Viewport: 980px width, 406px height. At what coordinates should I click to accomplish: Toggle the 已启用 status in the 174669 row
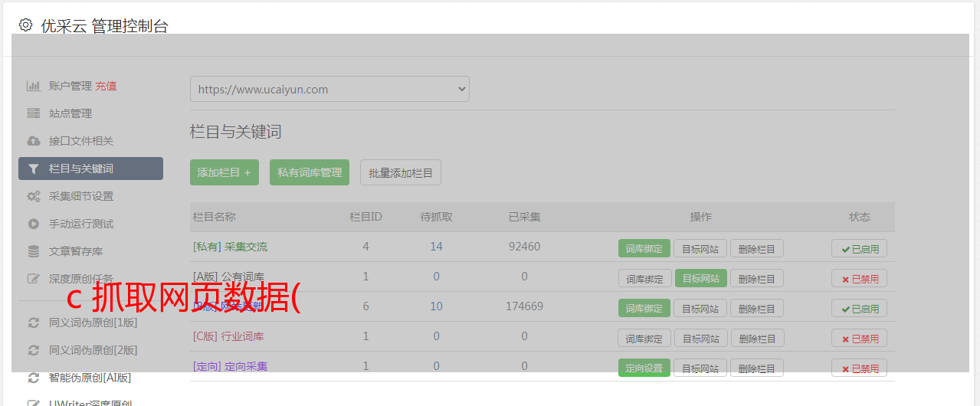(x=859, y=308)
